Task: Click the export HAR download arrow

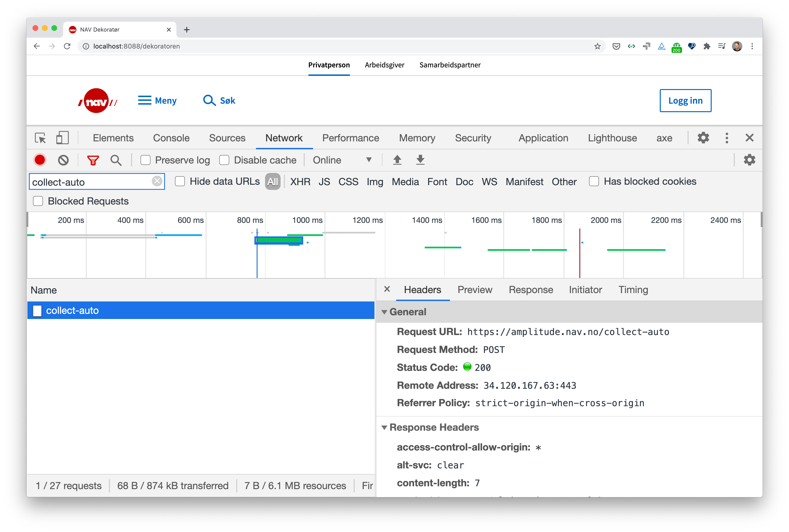Action: pyautogui.click(x=420, y=160)
